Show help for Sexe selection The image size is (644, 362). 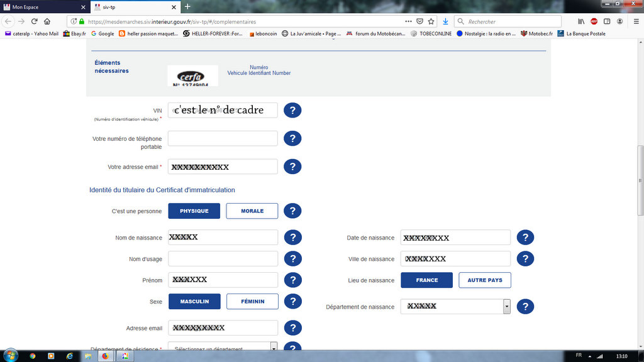293,301
